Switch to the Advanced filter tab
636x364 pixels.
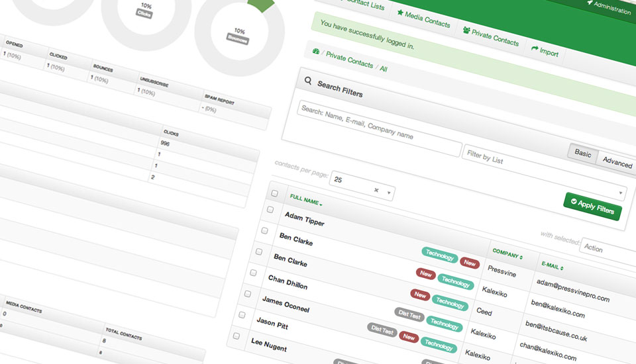[x=617, y=163]
